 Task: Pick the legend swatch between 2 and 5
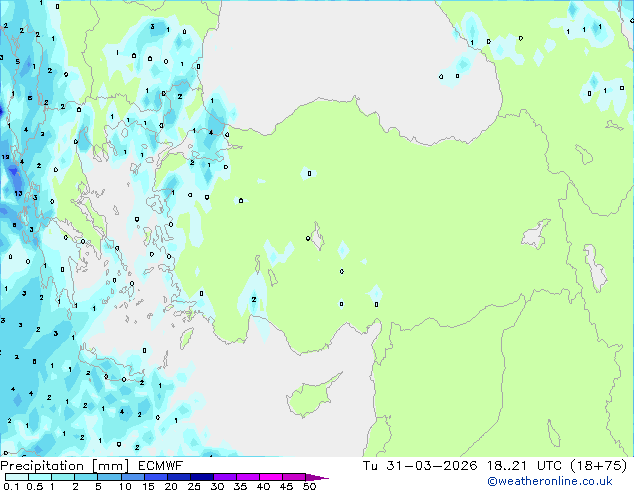[x=86, y=477]
